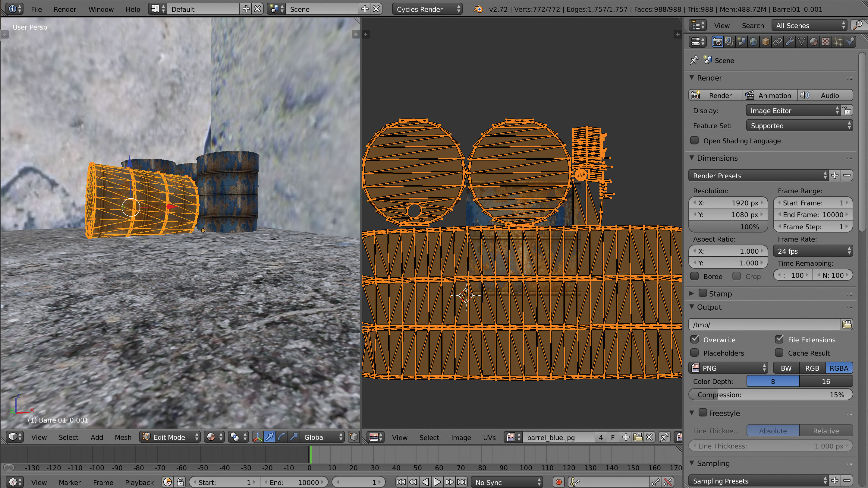This screenshot has width=868, height=488.
Task: Open the Physics properties tab
Action: [850, 42]
